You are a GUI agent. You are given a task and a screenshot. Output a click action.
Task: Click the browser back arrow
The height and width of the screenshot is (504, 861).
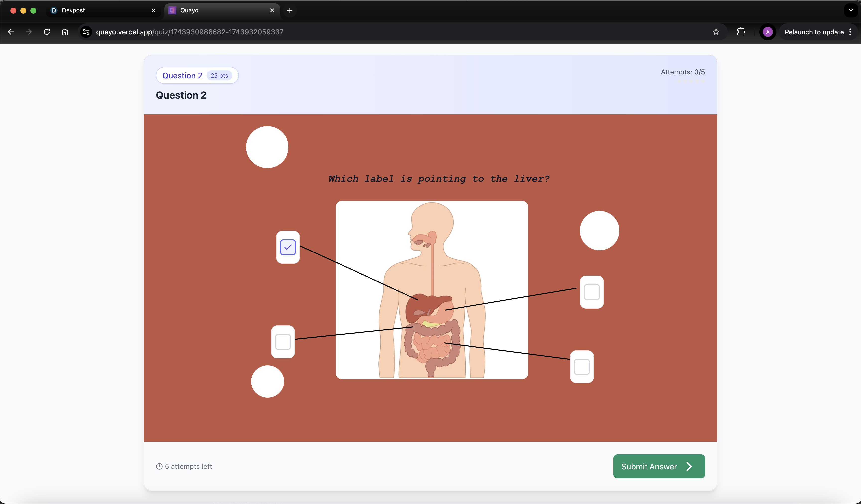(x=11, y=32)
